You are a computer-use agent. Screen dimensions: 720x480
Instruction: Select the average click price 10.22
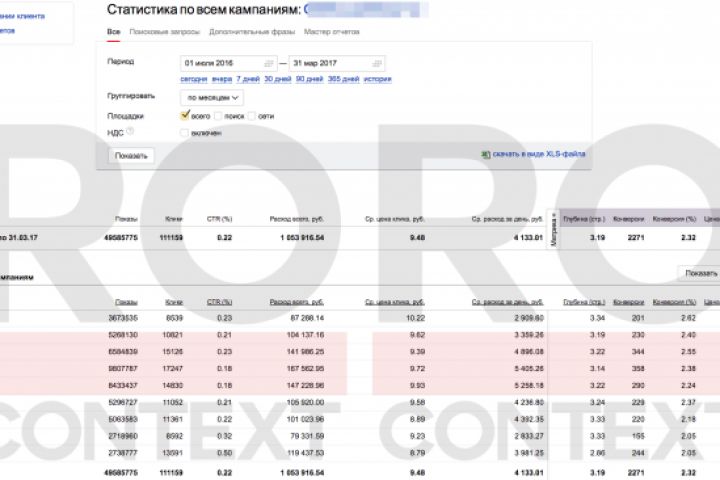point(416,318)
